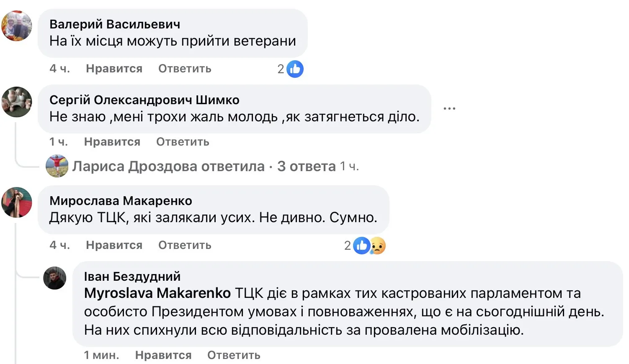The height and width of the screenshot is (364, 629).
Task: Click the 4 ч. timestamp on Валерий's comment
Action: (x=59, y=69)
